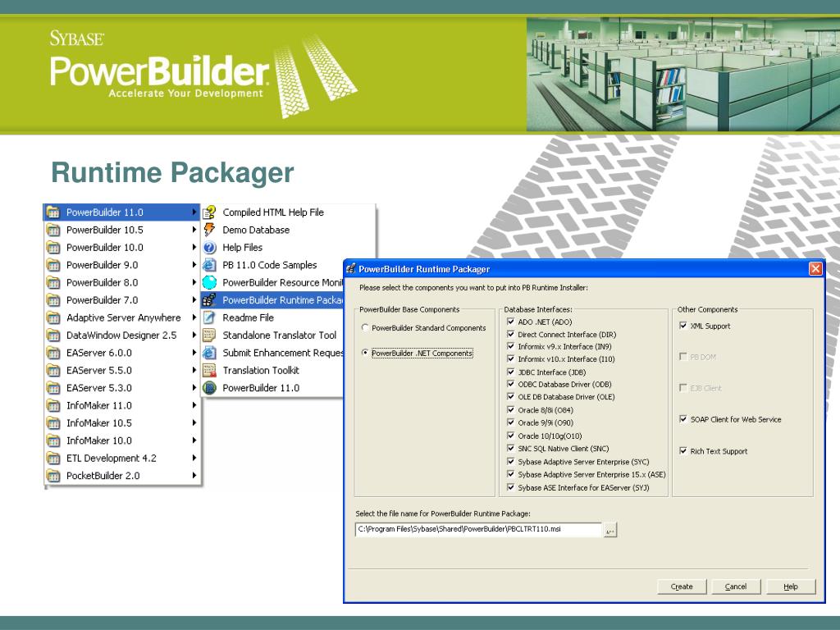Click the Translation Toolkit icon
The width and height of the screenshot is (840, 630).
coord(209,370)
